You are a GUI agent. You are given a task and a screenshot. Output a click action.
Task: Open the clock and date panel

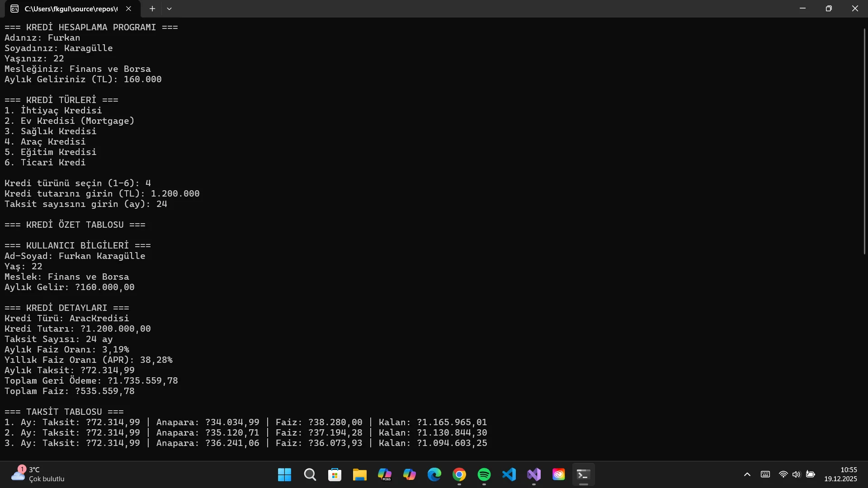click(840, 474)
